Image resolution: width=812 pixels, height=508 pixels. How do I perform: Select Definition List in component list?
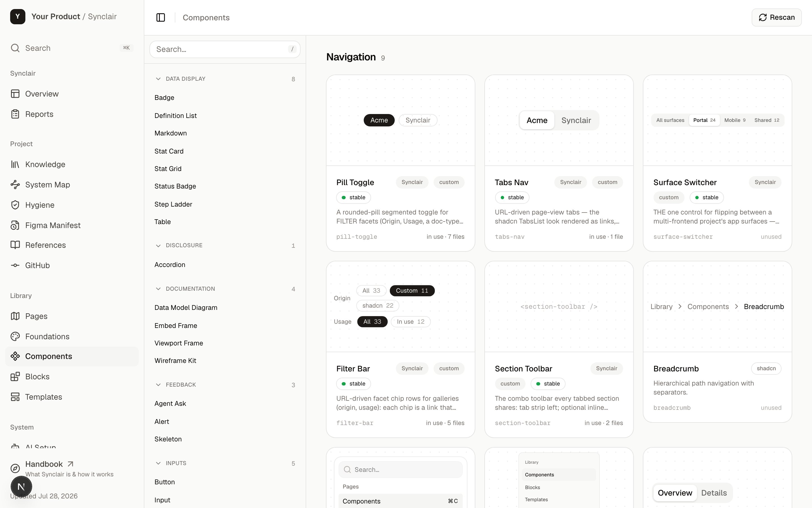pos(175,116)
